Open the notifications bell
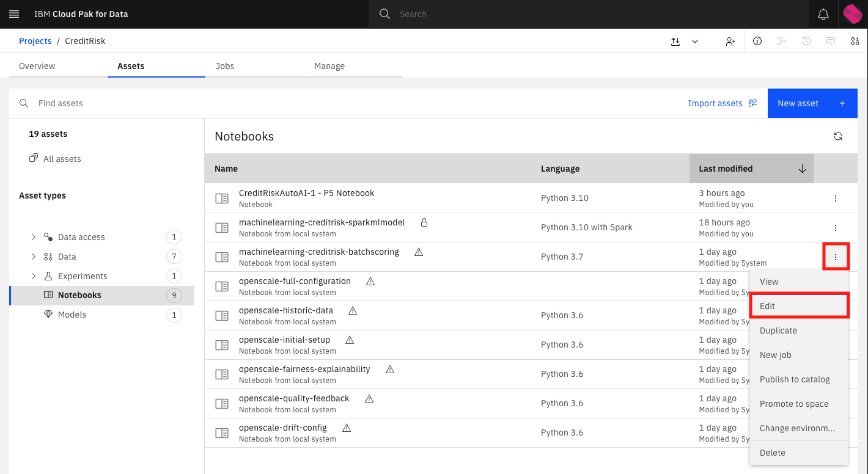Image resolution: width=868 pixels, height=474 pixels. pos(823,14)
